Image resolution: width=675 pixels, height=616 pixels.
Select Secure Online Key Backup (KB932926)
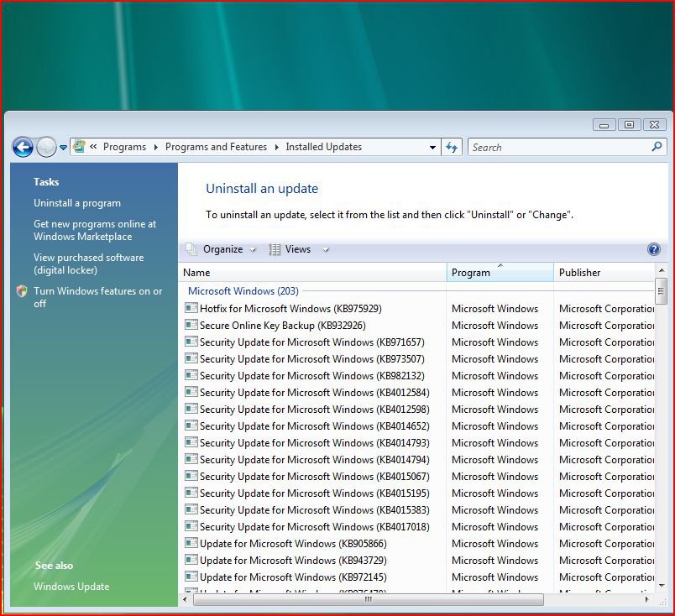[x=283, y=326]
